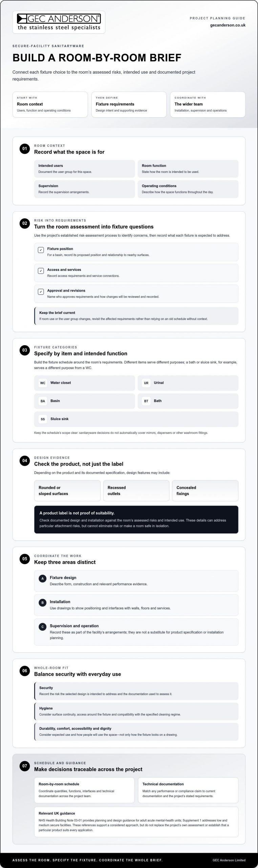Image resolution: width=258 pixels, height=868 pixels.
Task: Toggle the Fixture position checkbox
Action: coord(41,250)
